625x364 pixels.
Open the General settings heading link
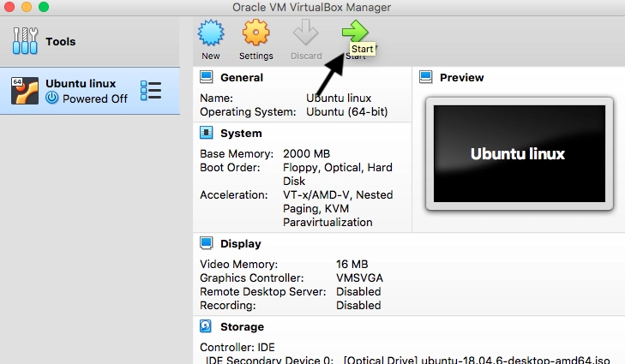coord(242,77)
